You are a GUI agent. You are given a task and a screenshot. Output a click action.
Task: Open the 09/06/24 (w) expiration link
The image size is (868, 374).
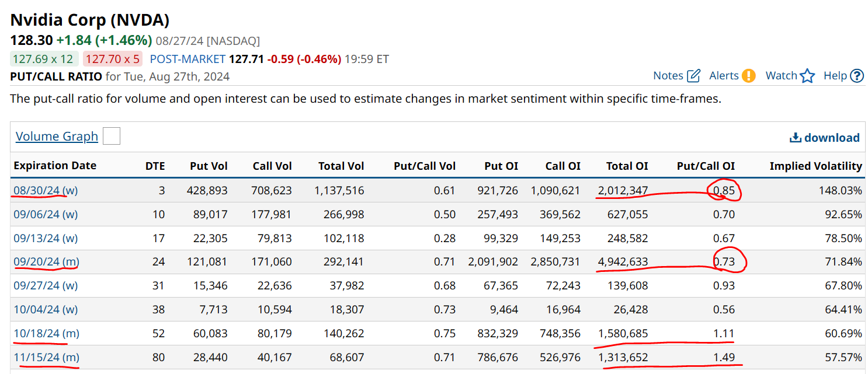coord(46,214)
